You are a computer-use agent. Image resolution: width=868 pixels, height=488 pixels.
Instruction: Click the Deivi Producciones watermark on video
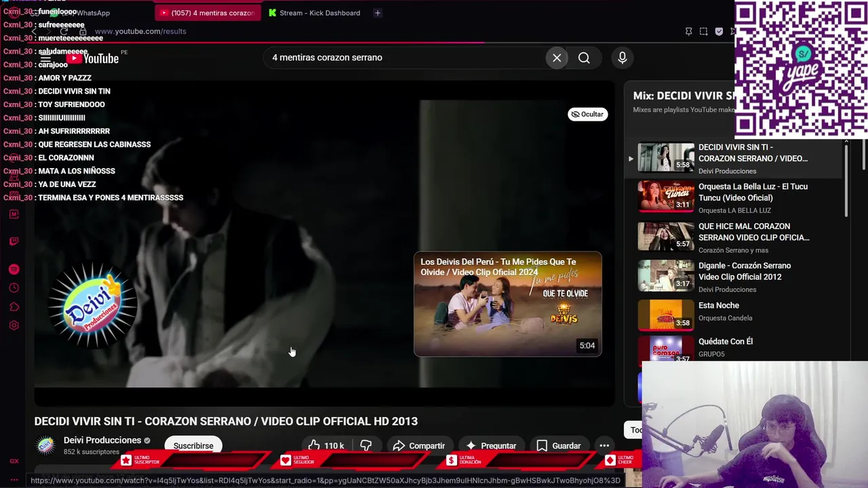tap(92, 306)
